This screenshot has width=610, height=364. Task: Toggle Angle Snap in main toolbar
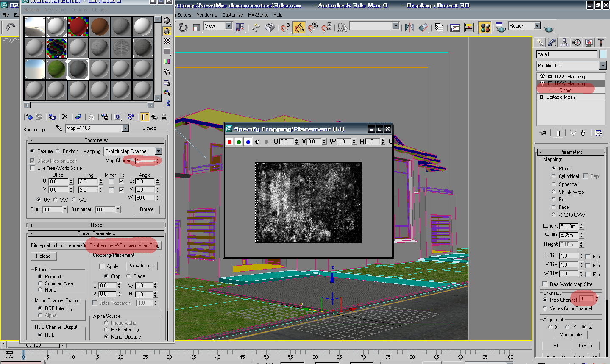pyautogui.click(x=299, y=28)
